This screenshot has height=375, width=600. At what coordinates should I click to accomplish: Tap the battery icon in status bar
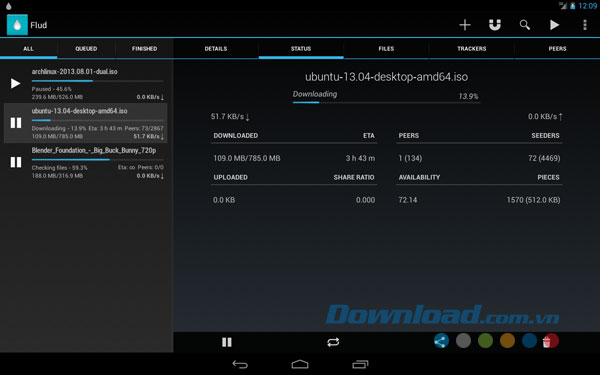pos(573,6)
